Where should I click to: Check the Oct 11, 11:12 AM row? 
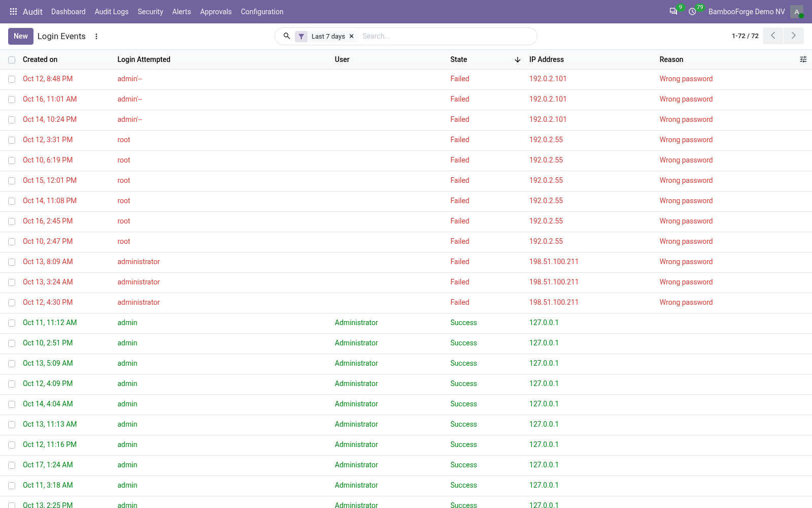pos(12,323)
